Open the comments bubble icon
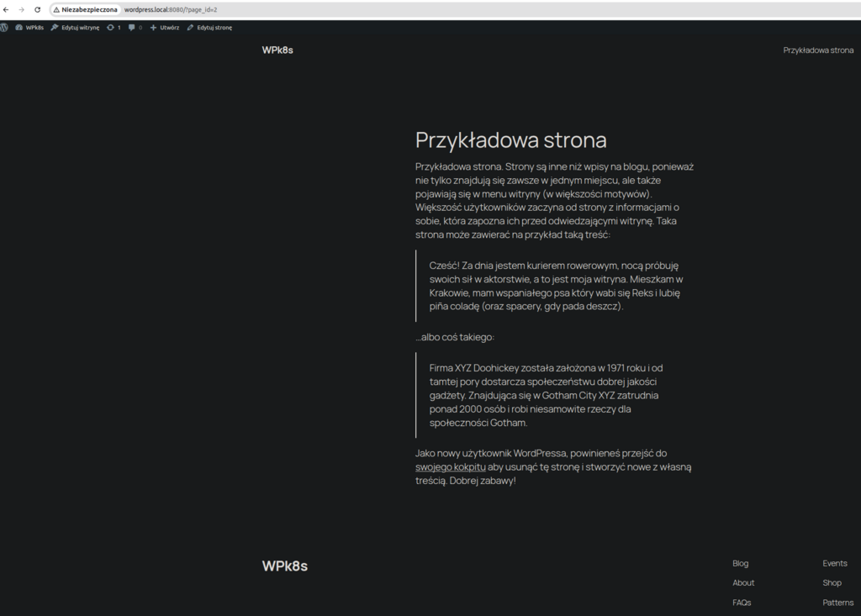This screenshot has width=861, height=616. coord(135,27)
